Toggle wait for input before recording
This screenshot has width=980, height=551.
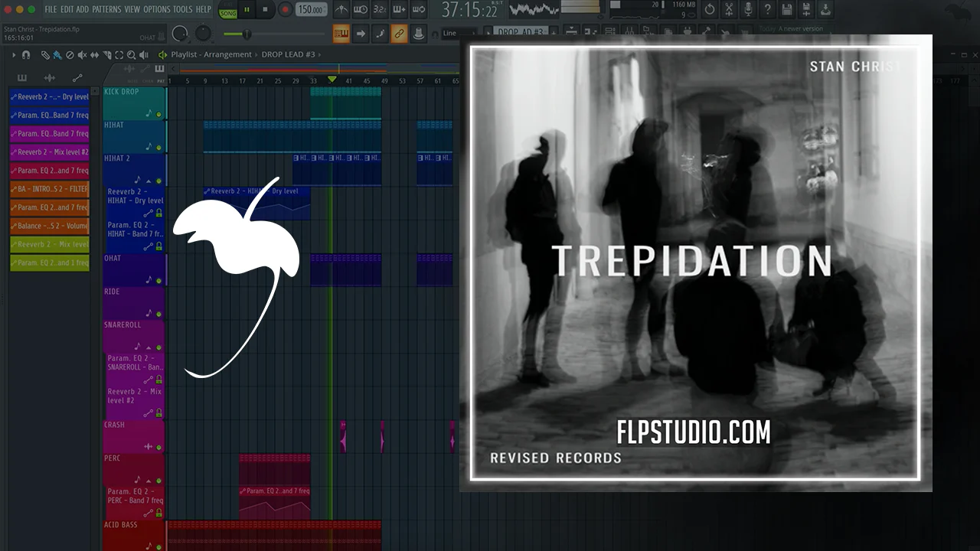click(x=361, y=9)
